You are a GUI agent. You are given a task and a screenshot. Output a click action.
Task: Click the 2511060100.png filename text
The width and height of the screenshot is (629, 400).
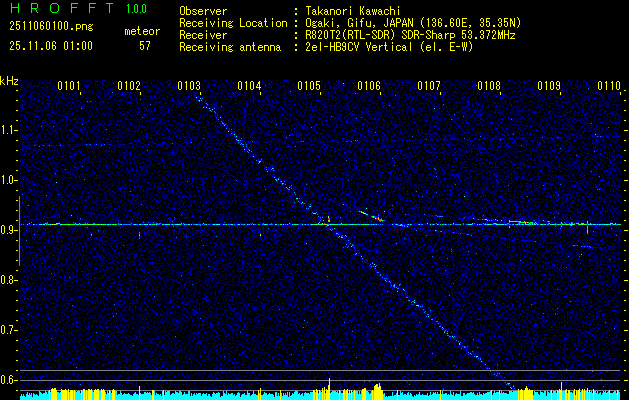51,27
